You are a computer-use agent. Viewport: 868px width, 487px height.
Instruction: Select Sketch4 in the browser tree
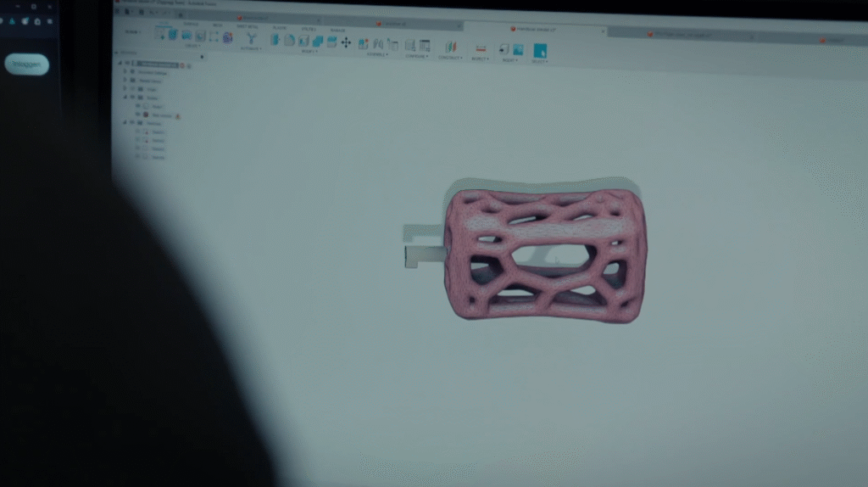(158, 157)
